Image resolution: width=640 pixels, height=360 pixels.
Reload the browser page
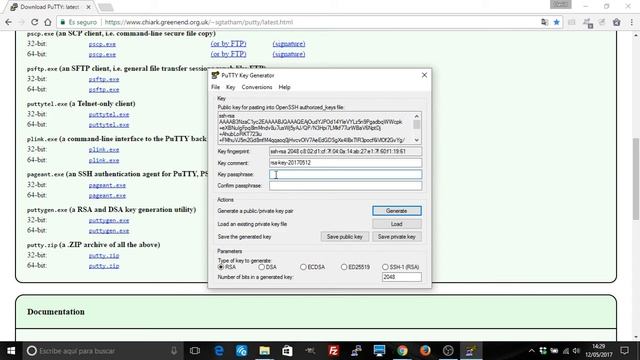tap(34, 22)
